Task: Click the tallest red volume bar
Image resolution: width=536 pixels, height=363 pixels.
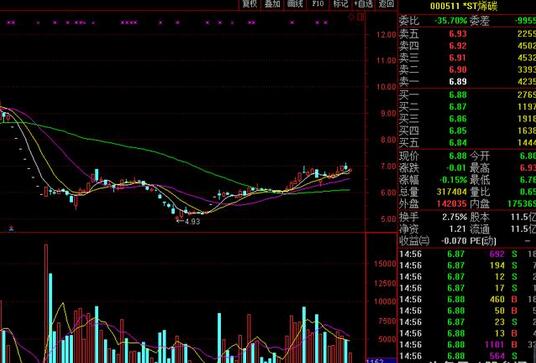Action: 46,303
